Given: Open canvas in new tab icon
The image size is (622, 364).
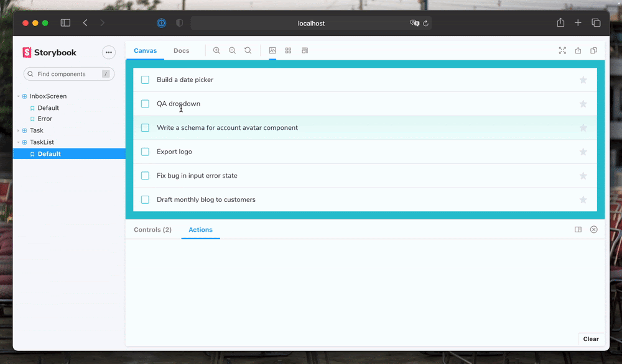Looking at the screenshot, I should click(578, 50).
